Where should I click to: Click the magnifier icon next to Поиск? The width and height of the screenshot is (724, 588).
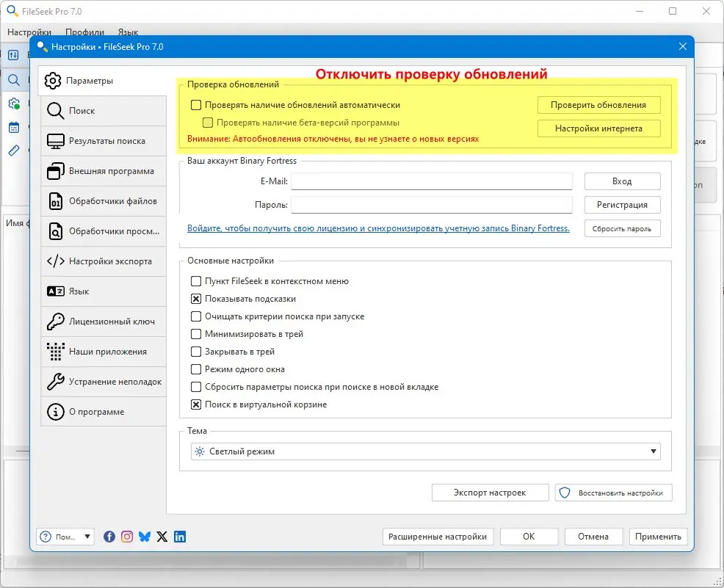(55, 111)
